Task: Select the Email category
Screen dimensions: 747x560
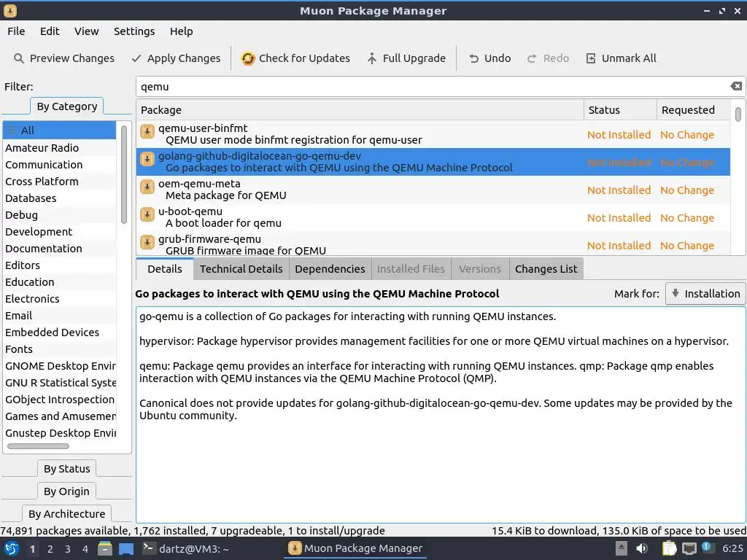Action: [60, 316]
